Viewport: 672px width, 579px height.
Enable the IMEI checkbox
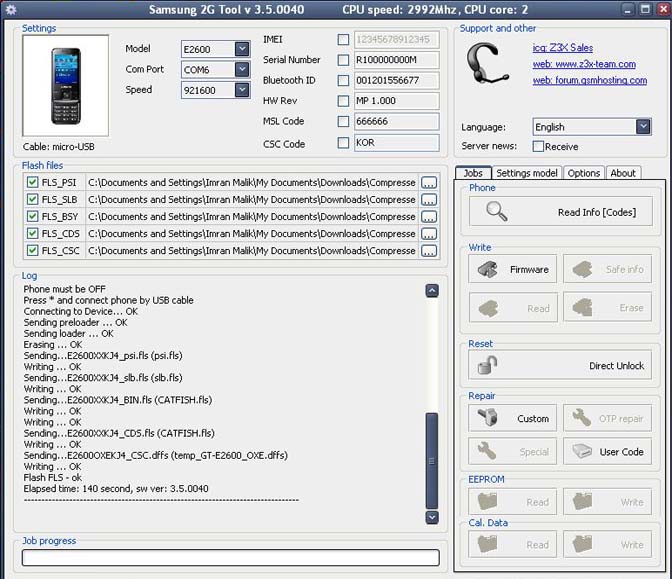point(344,40)
